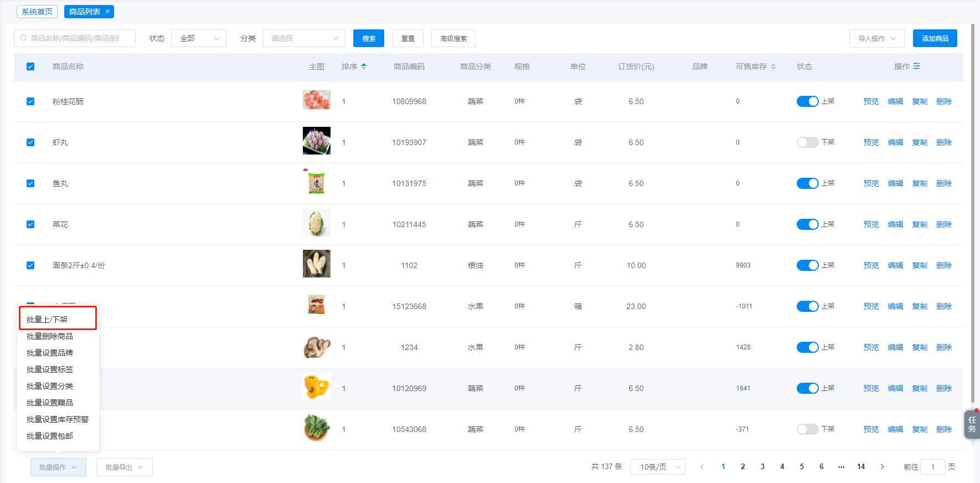Open the 任务 floating button
This screenshot has height=483, width=980.
[972, 424]
